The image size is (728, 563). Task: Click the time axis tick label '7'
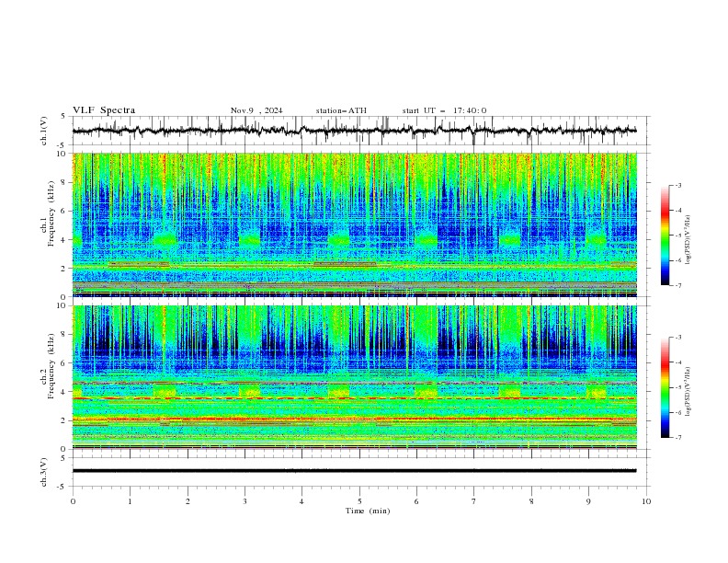tap(474, 501)
